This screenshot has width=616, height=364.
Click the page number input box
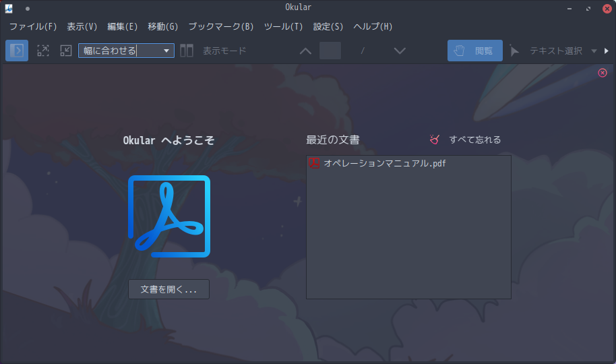[x=330, y=51]
